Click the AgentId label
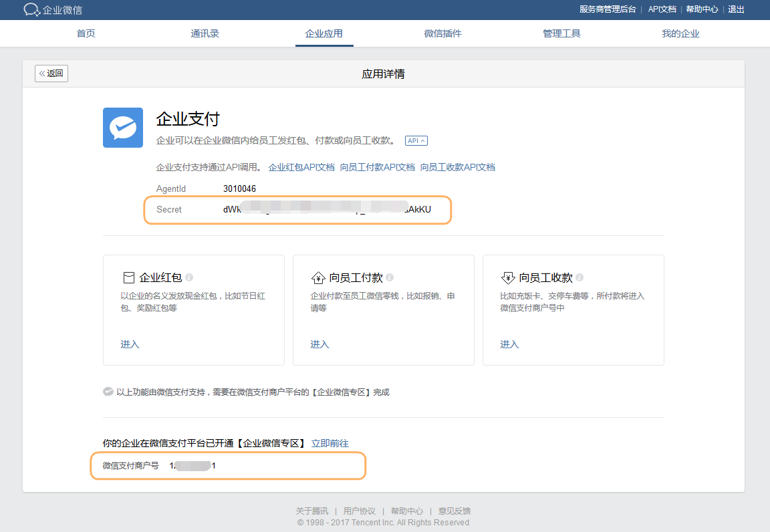The height and width of the screenshot is (532, 770). coord(171,188)
